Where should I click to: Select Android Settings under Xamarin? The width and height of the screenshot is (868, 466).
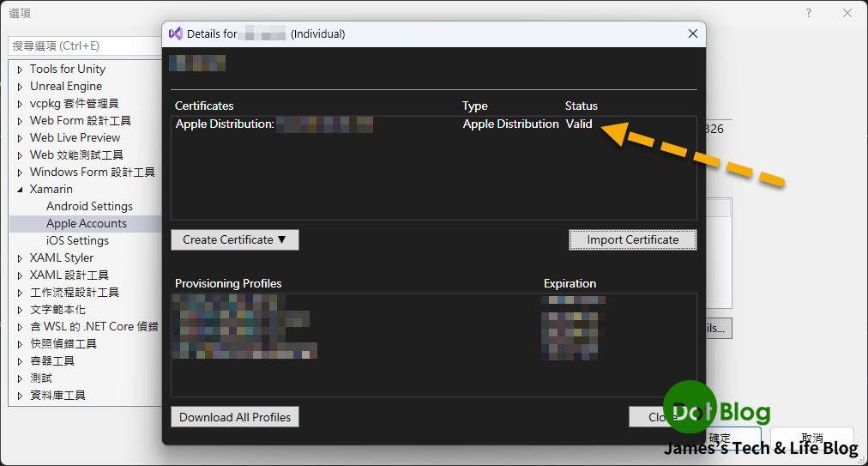tap(89, 206)
